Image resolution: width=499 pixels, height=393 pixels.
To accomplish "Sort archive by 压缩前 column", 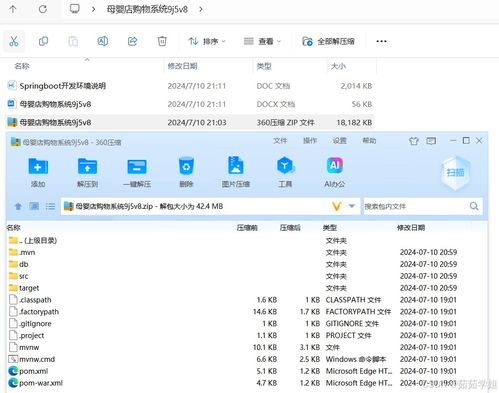I will point(247,228).
